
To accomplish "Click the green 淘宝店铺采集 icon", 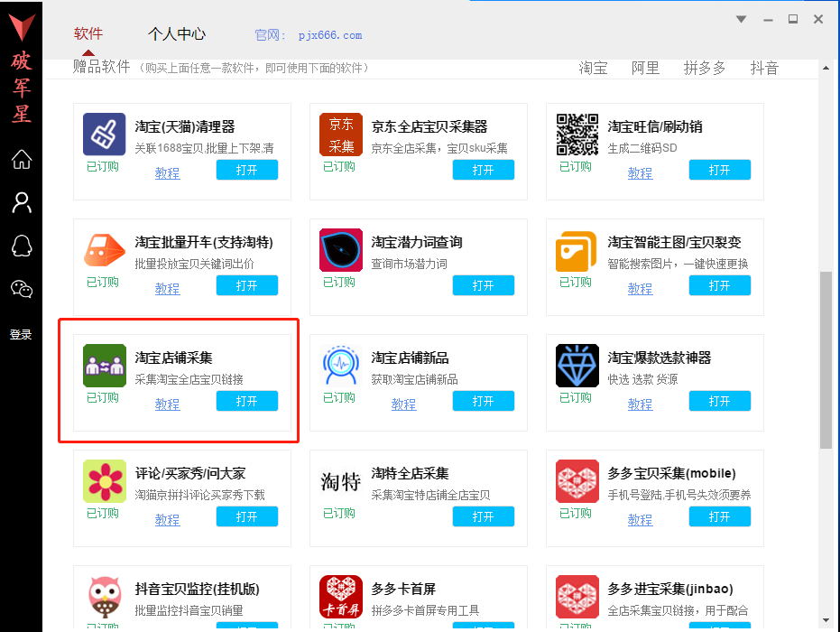I will [x=105, y=365].
